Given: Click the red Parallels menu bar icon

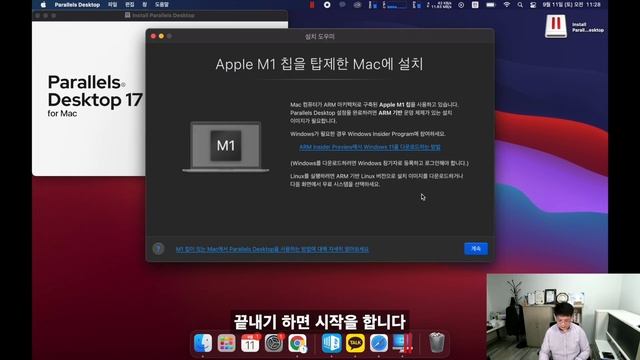Looking at the screenshot, I should coord(312,5).
